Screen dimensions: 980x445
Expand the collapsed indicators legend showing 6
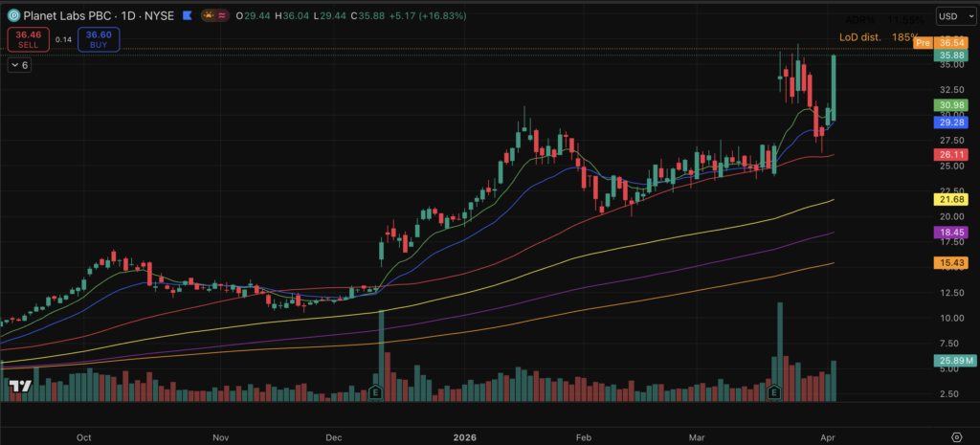(19, 65)
